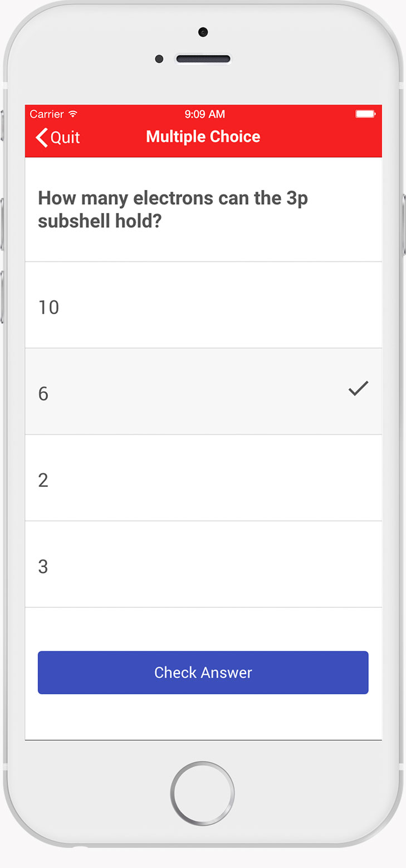
Task: Tap the Quit text in the header
Action: 65,137
